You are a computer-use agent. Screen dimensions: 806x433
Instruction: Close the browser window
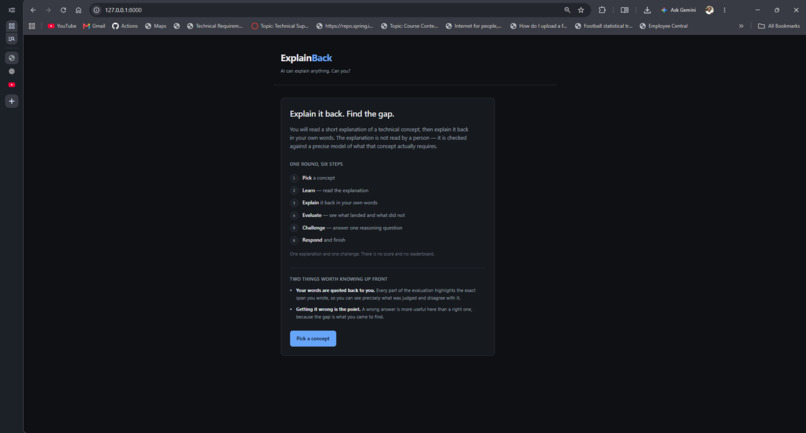pyautogui.click(x=796, y=10)
